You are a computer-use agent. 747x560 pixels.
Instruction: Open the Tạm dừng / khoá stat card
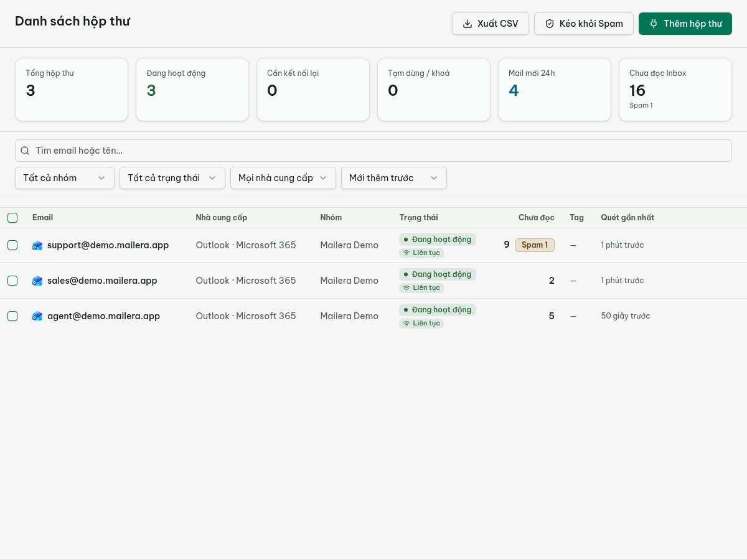point(434,90)
